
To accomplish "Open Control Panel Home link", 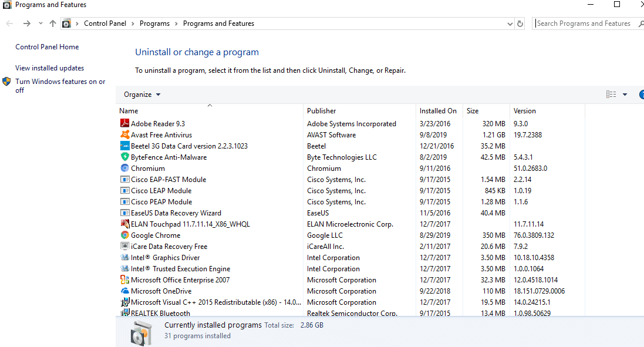I will point(47,47).
